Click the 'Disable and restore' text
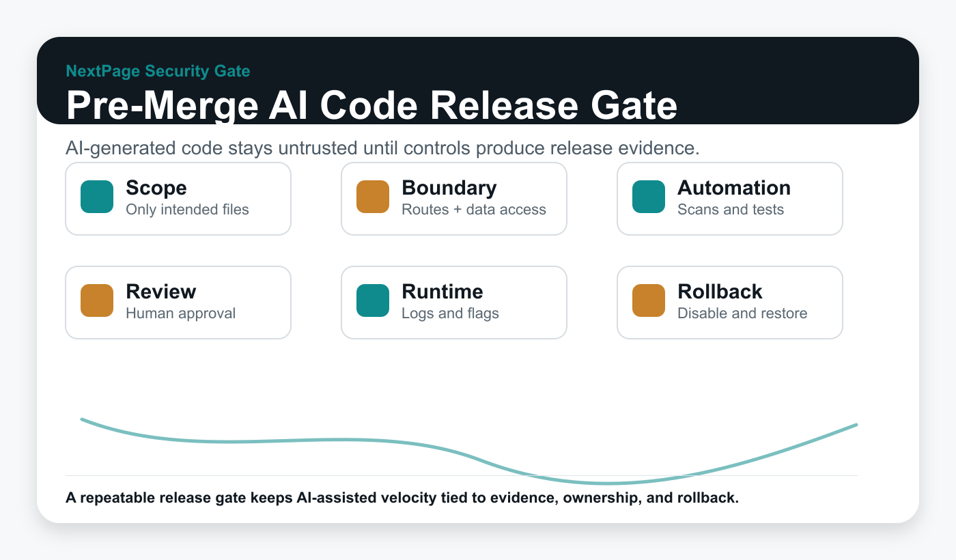 point(743,313)
